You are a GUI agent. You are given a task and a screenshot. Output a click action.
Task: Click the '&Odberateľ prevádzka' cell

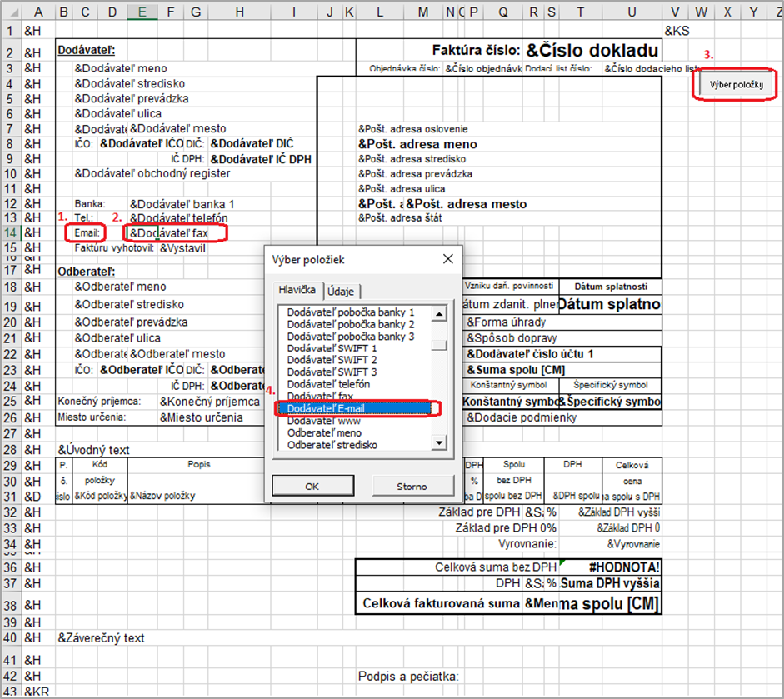[x=131, y=322]
